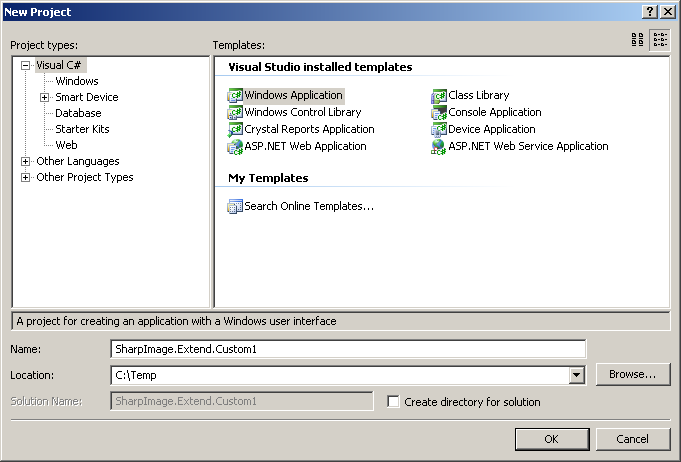Enable Create directory for solution checkbox
Image resolution: width=681 pixels, height=462 pixels.
click(x=394, y=402)
